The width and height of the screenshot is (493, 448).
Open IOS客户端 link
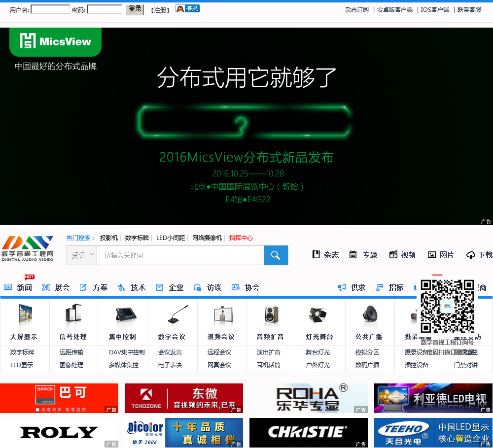pos(435,10)
